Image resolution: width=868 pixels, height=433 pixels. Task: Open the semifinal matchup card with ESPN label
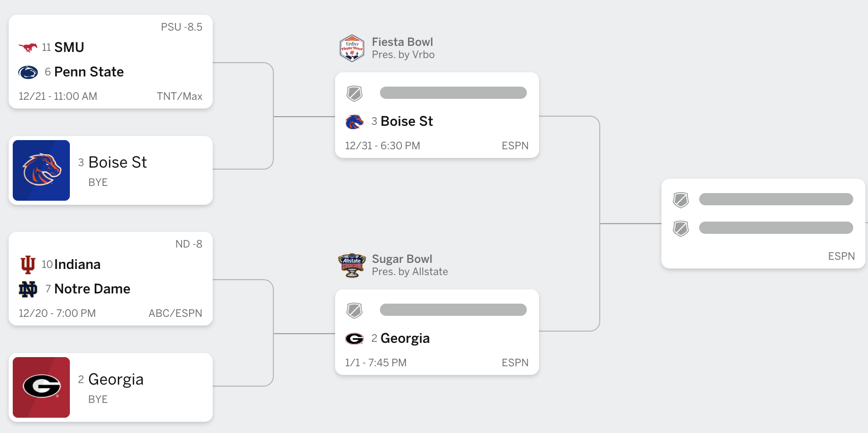click(x=763, y=224)
